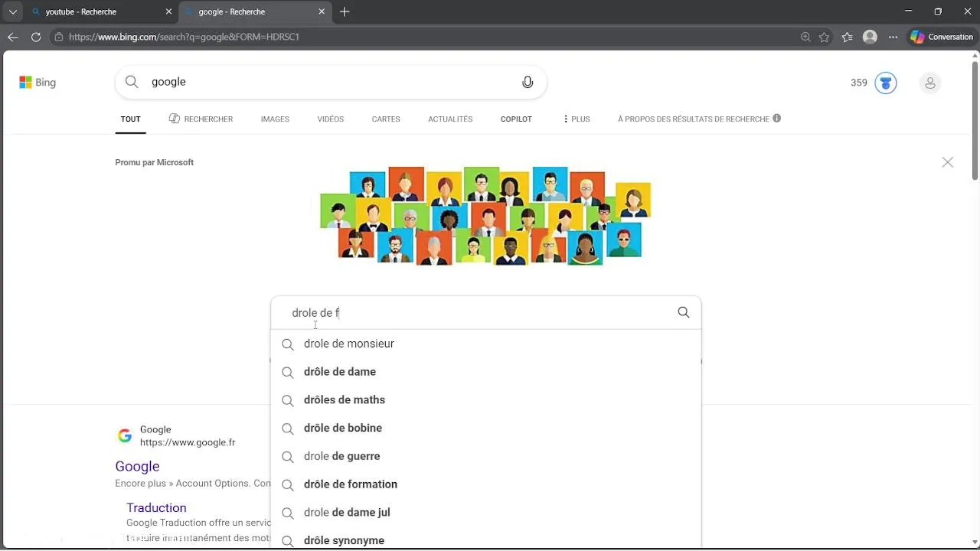This screenshot has width=980, height=551.
Task: Choose suggestion drôle synonyme
Action: click(x=485, y=540)
